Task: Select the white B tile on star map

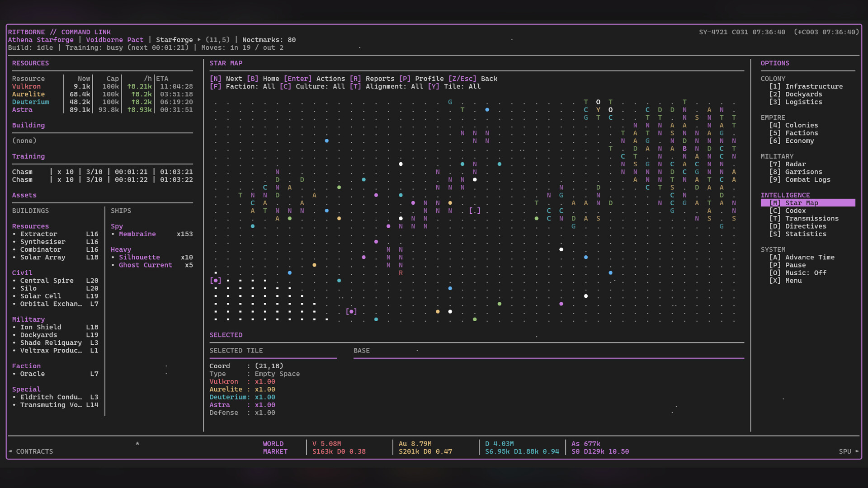Action: pyautogui.click(x=684, y=148)
